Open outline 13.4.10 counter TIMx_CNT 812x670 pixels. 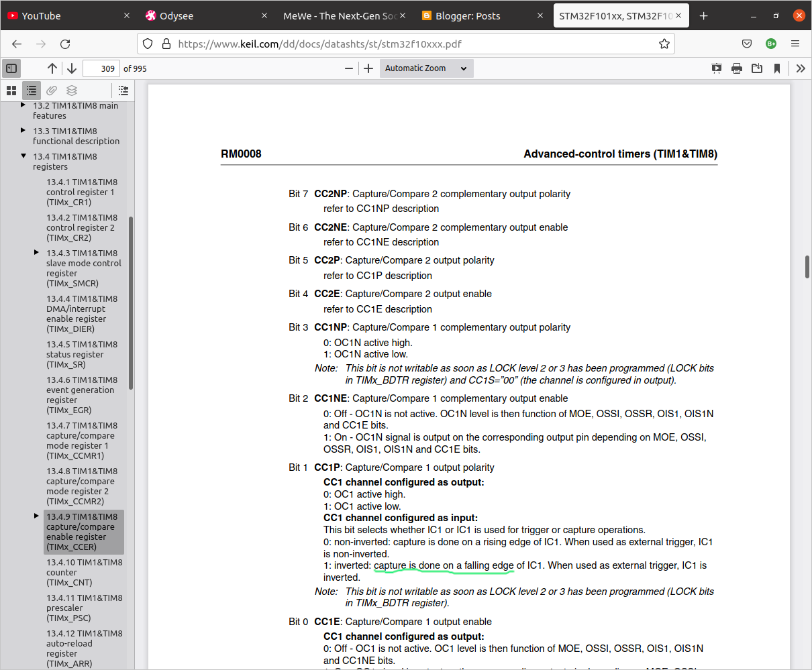coord(84,572)
